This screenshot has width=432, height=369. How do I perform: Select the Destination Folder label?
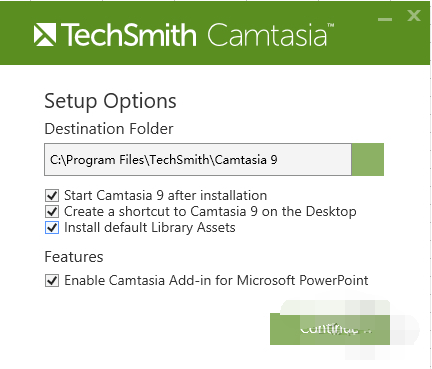pos(109,129)
